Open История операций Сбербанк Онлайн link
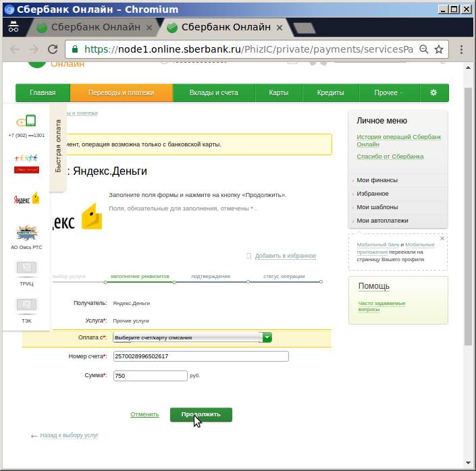The image size is (476, 471). (x=399, y=140)
